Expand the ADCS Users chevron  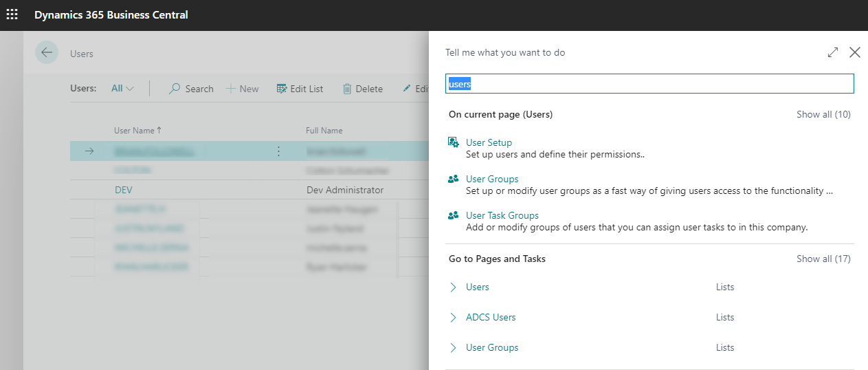(x=453, y=318)
